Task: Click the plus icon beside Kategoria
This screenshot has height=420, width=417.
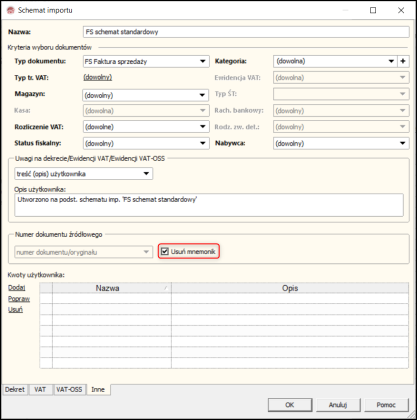Action: tap(403, 61)
